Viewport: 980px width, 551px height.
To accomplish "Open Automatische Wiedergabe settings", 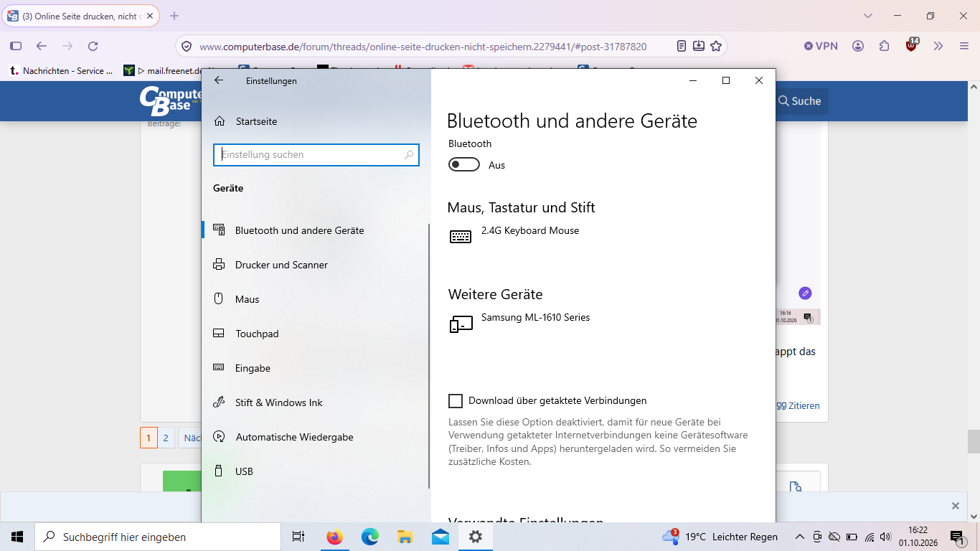I will (316, 437).
